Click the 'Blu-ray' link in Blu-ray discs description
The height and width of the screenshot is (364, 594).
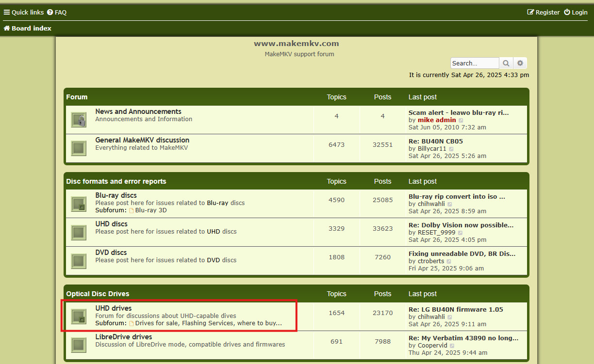click(x=217, y=203)
